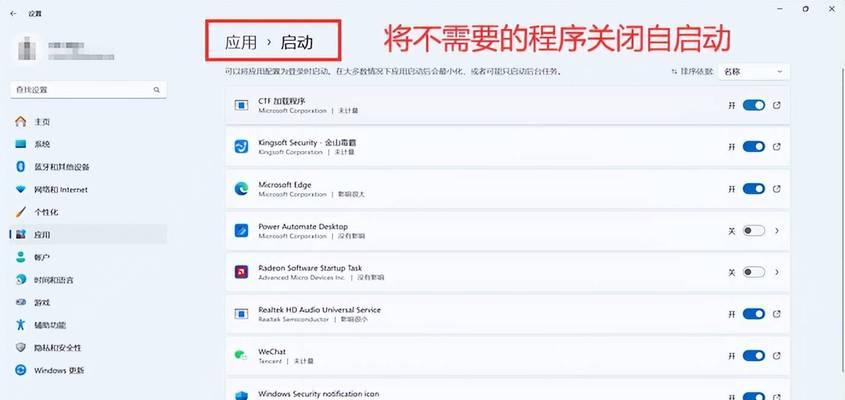Viewport: 845px width, 400px height.
Task: Click the System monitor icon
Action: pyautogui.click(x=20, y=144)
